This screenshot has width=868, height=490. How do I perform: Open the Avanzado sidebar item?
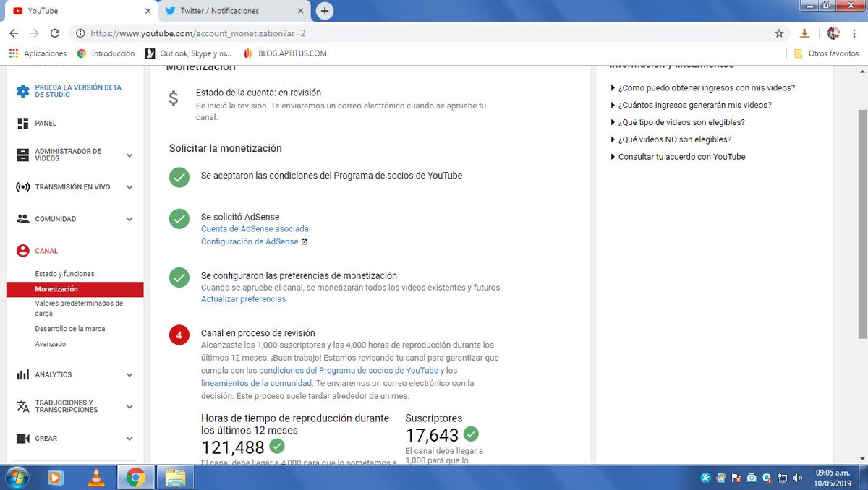tap(50, 344)
